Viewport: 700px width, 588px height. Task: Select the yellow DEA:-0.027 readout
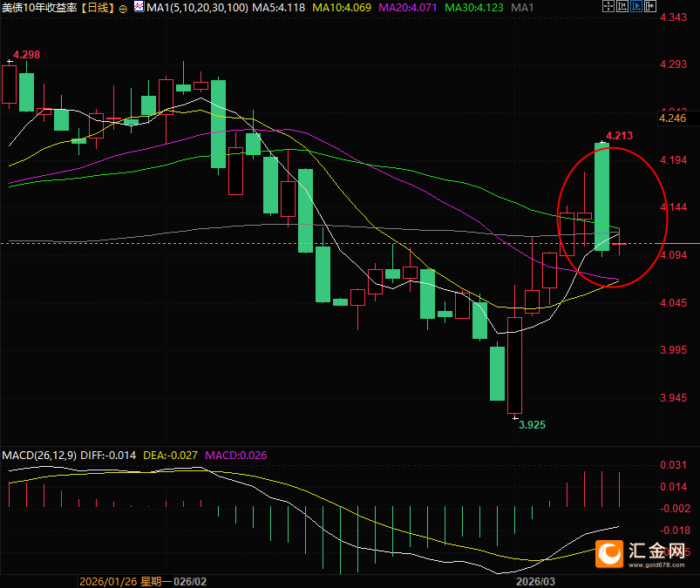coord(170,456)
